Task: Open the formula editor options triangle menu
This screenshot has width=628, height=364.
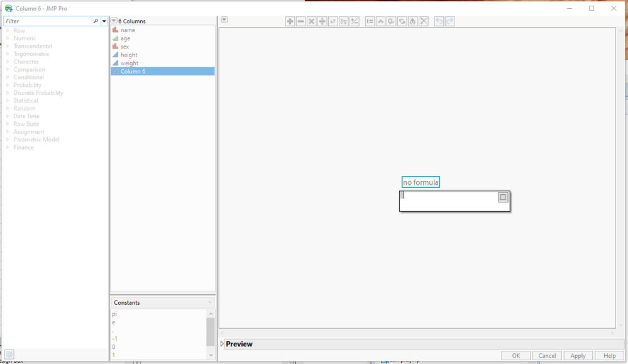Action: tap(224, 19)
